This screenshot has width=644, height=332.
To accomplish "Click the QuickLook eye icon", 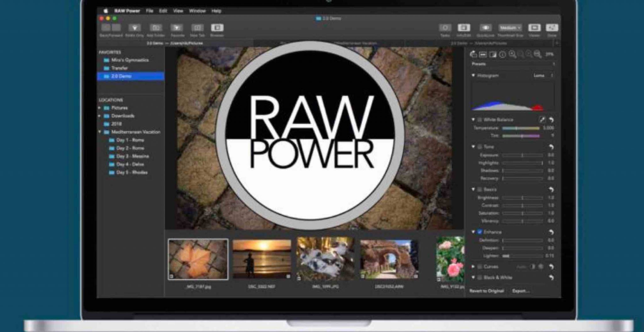I will (485, 28).
